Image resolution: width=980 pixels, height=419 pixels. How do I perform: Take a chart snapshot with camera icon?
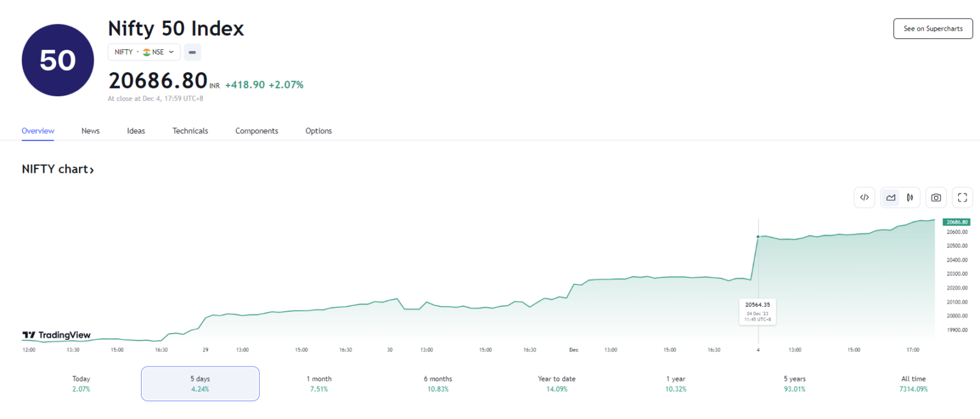click(x=935, y=198)
